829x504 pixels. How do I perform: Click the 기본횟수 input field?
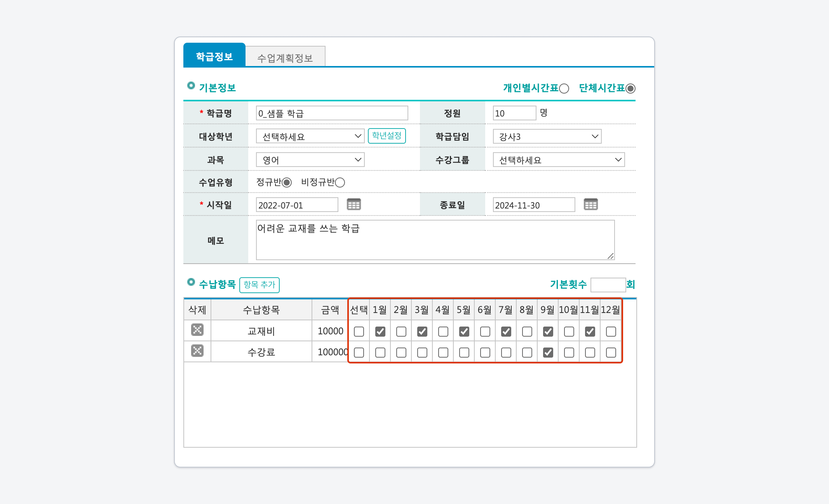coord(608,285)
